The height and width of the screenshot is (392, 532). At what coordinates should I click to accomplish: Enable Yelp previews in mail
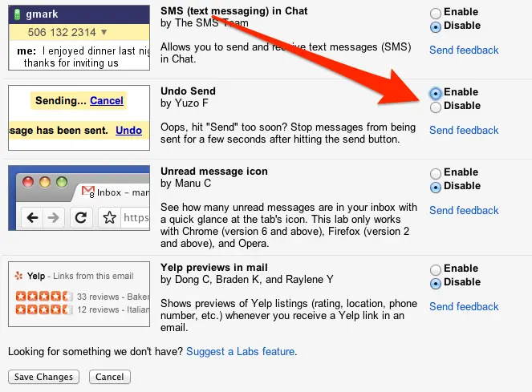pyautogui.click(x=435, y=270)
